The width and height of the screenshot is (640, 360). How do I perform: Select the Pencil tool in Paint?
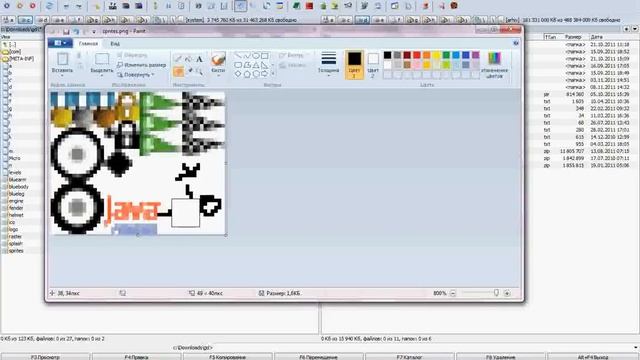tap(178, 59)
